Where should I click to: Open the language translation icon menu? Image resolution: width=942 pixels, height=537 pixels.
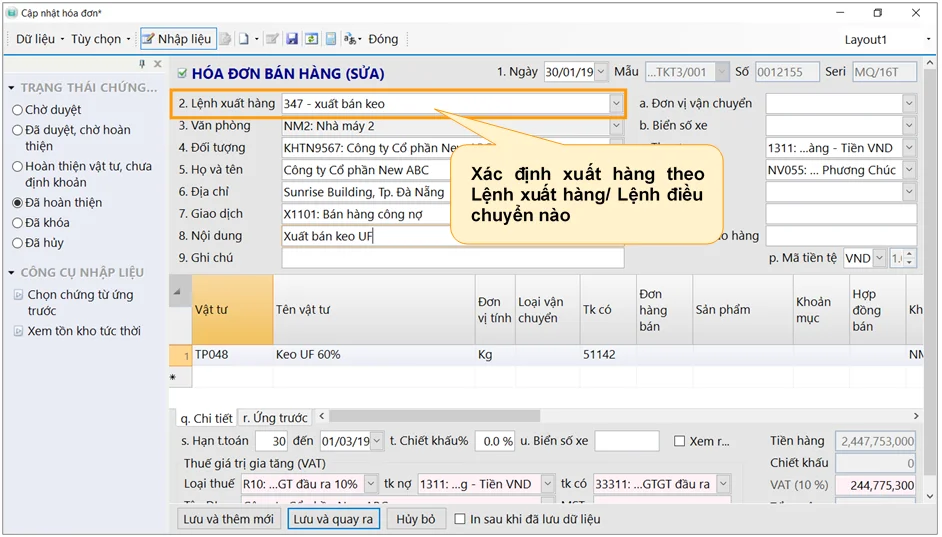(x=351, y=39)
